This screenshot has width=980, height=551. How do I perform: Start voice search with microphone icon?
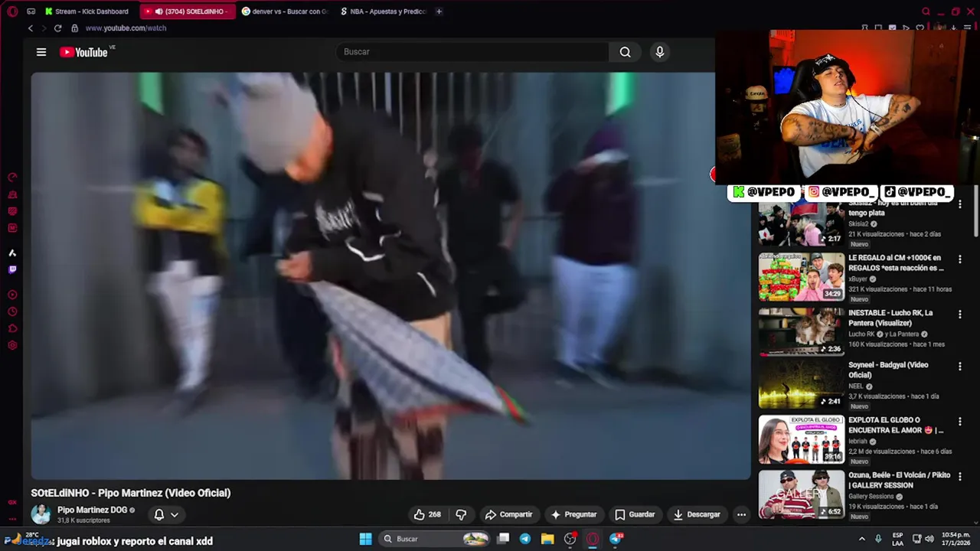(x=660, y=52)
